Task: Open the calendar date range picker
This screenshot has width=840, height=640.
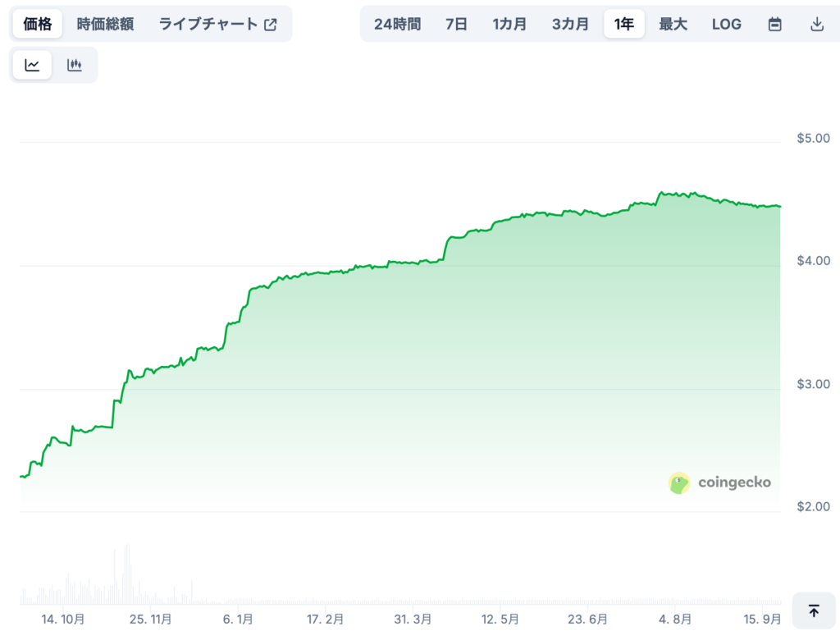Action: coord(774,24)
